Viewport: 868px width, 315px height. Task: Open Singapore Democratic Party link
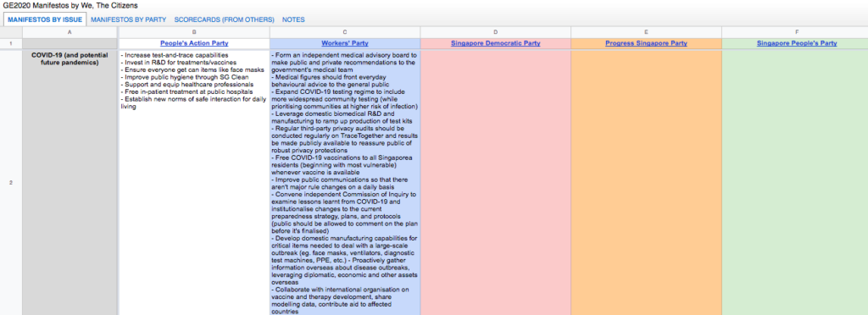point(495,43)
